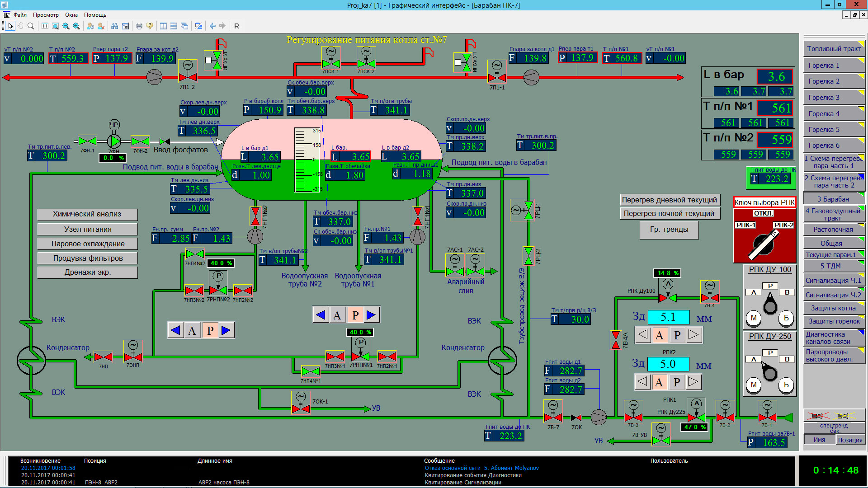Select the arrow pointer tool in toolbar
Image resolution: width=868 pixels, height=488 pixels.
click(x=10, y=26)
